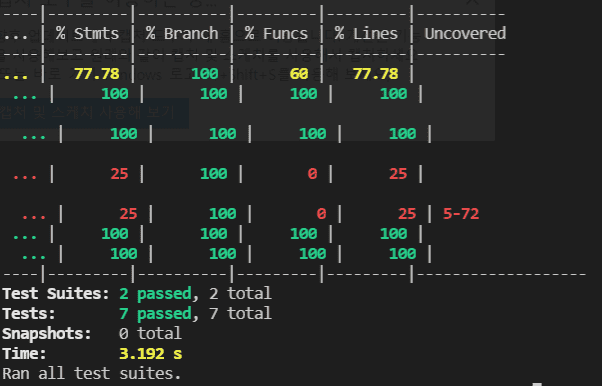This screenshot has height=386, width=602.
Task: Click the red uncovered line range 5-72
Action: 461,214
